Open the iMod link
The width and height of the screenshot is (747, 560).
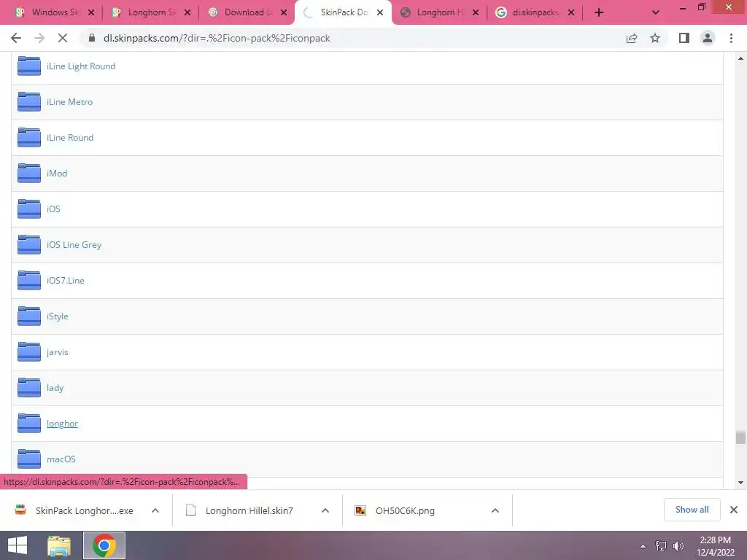(57, 174)
